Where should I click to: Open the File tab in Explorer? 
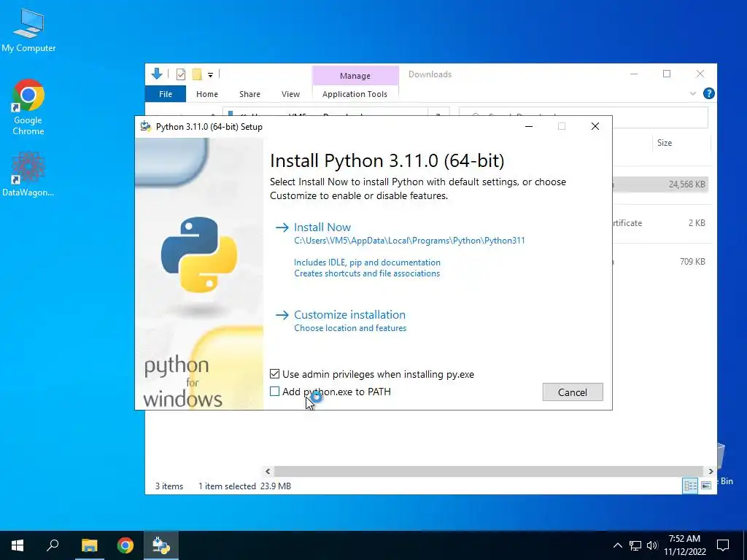[166, 94]
